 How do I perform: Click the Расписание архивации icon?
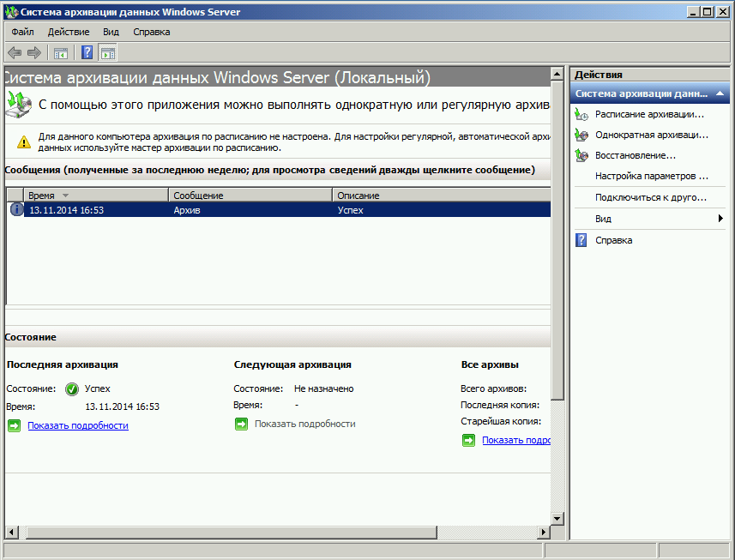(581, 114)
